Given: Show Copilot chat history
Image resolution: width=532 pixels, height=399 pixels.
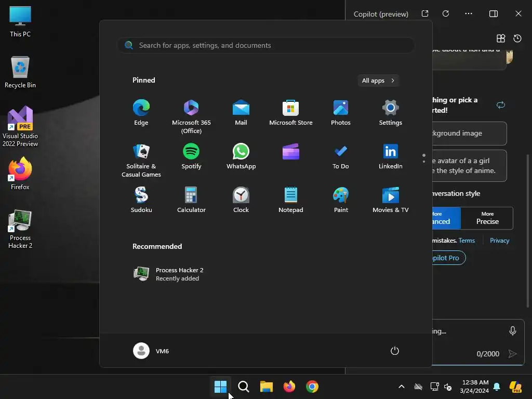Looking at the screenshot, I should (x=517, y=38).
